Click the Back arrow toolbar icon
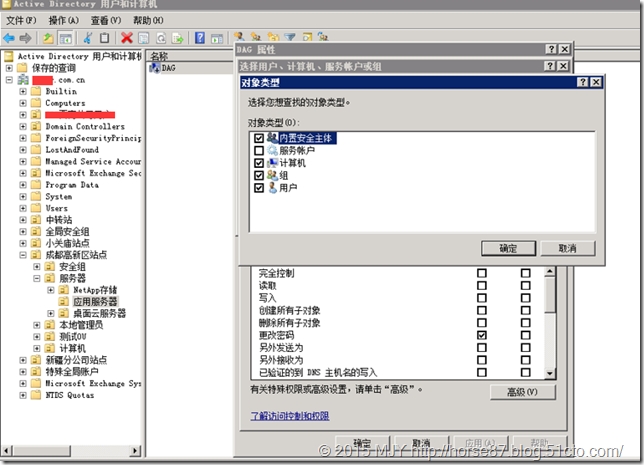This screenshot has width=644, height=465. pos(8,38)
